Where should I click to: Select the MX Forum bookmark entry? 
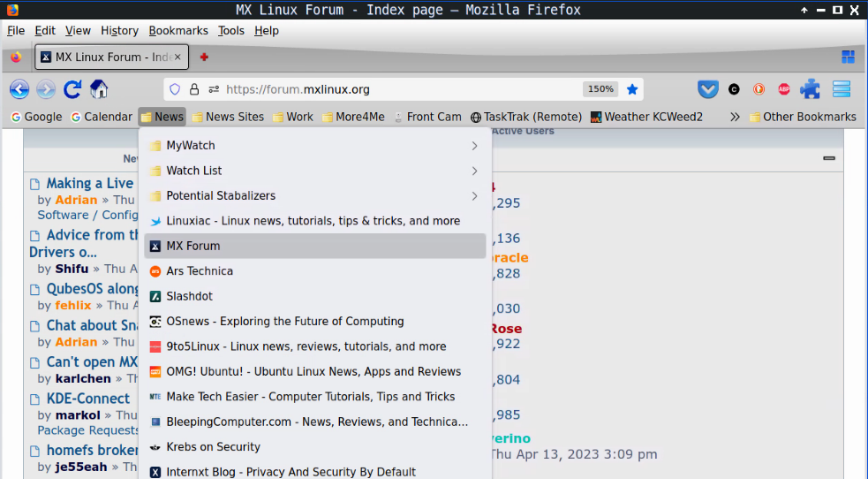point(315,246)
